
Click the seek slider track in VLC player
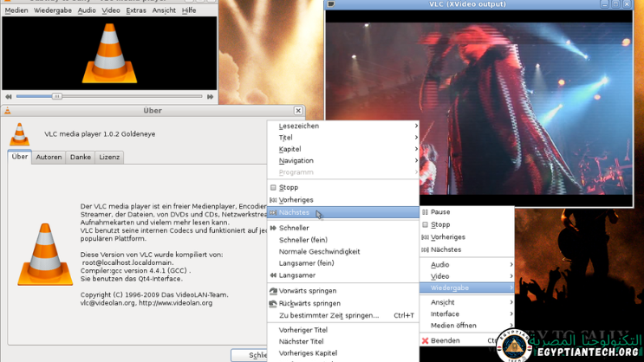(x=109, y=96)
